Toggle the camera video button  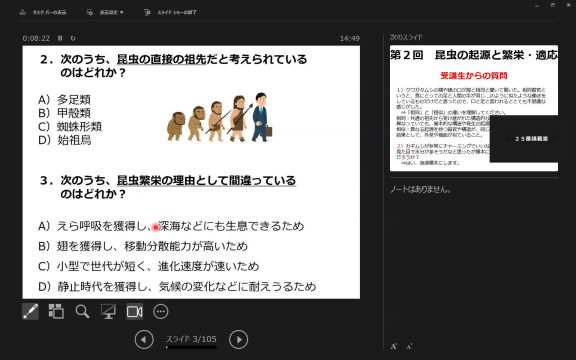(134, 312)
